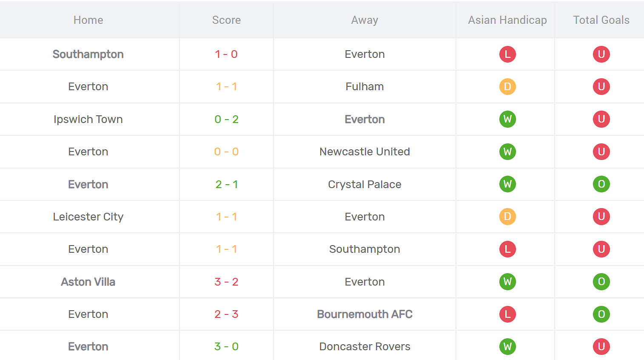The image size is (644, 360).
Task: Click the red U badge in the Newcastle United row
Action: click(601, 151)
